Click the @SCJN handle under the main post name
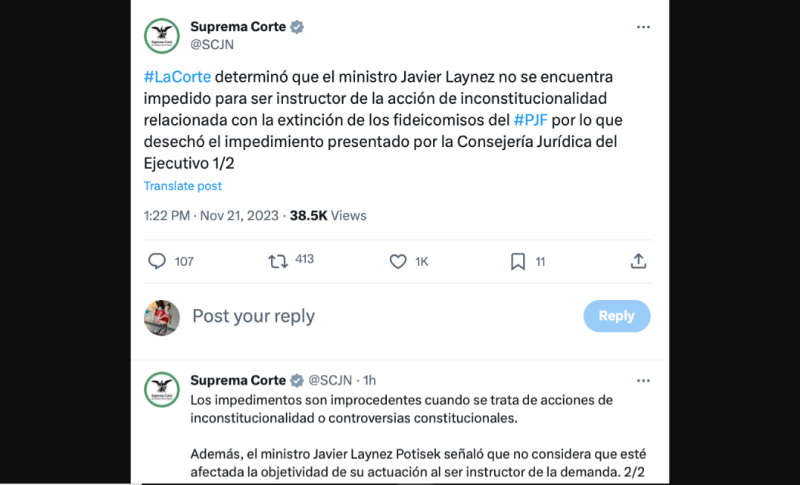 [x=213, y=44]
